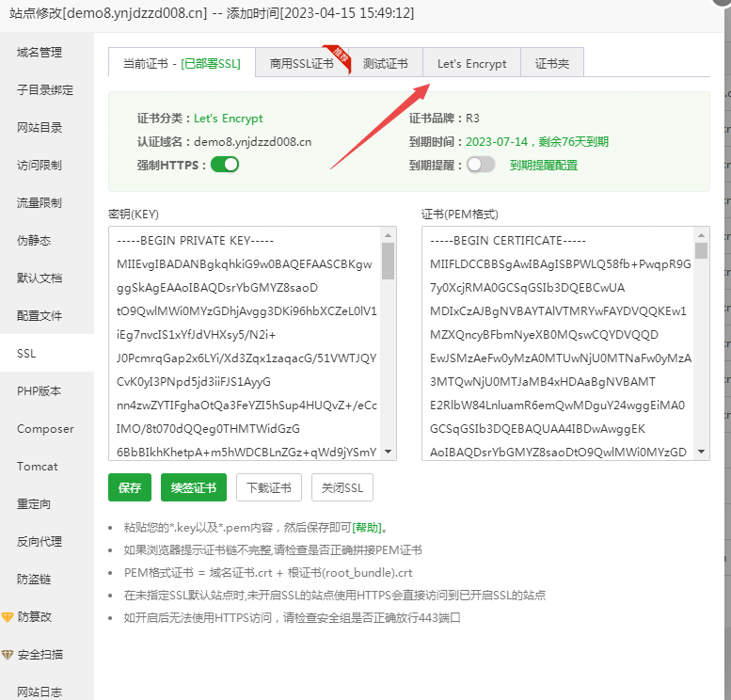
Task: Click the 下载证书 button
Action: (x=268, y=488)
